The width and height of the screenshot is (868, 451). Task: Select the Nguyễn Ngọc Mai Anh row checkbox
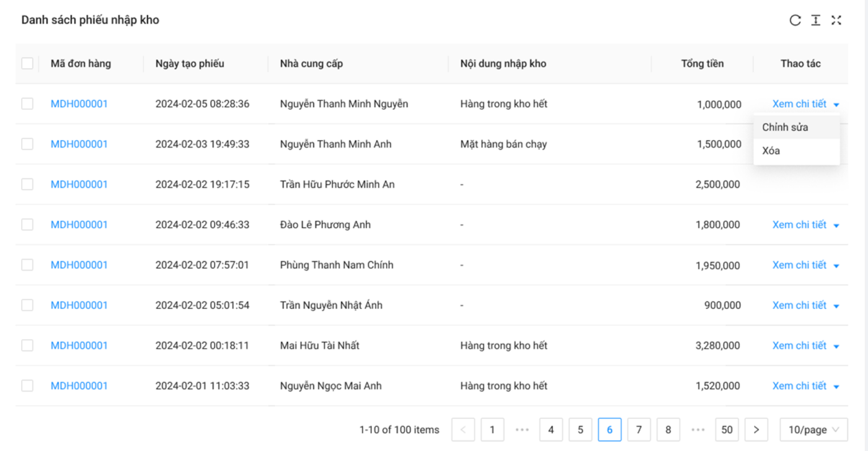tap(27, 385)
